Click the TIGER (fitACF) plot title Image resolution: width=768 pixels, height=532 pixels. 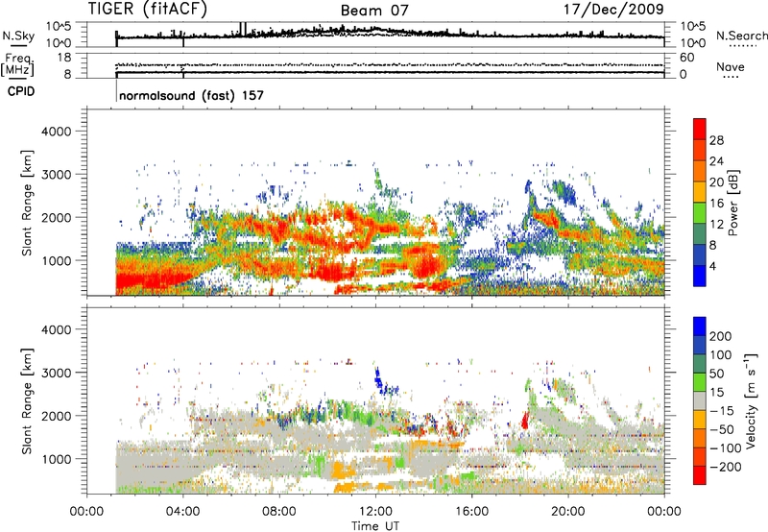pyautogui.click(x=148, y=9)
